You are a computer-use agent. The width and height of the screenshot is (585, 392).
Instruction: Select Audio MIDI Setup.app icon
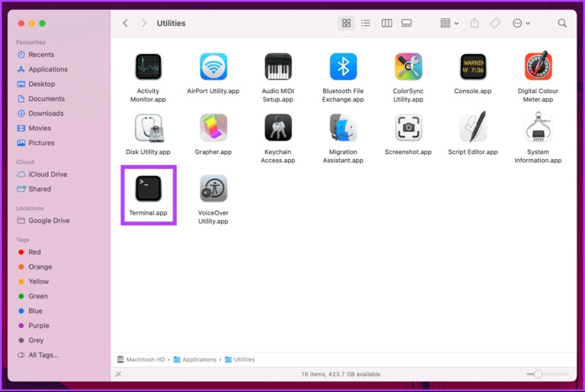278,67
